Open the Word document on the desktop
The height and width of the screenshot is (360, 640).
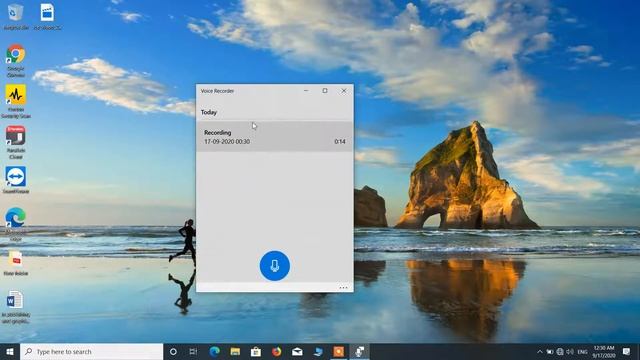(16, 307)
